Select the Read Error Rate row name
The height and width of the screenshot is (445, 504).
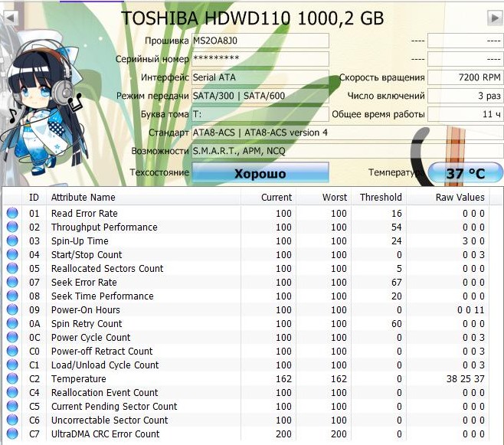point(84,214)
